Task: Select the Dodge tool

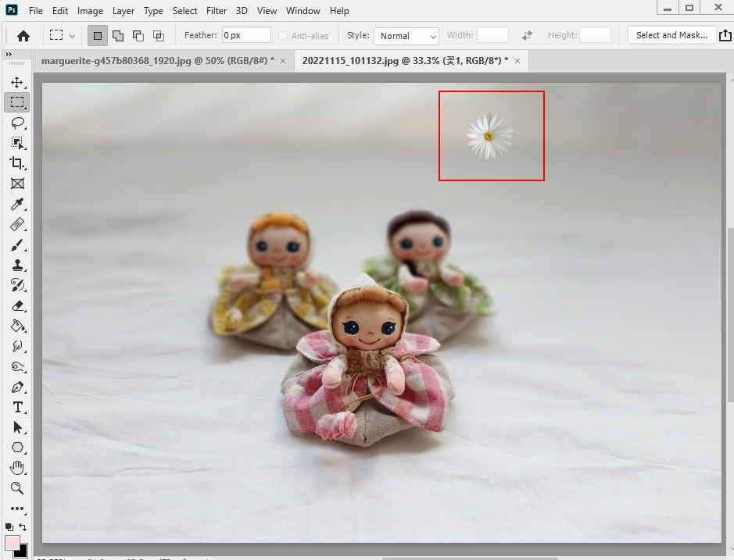Action: click(17, 367)
